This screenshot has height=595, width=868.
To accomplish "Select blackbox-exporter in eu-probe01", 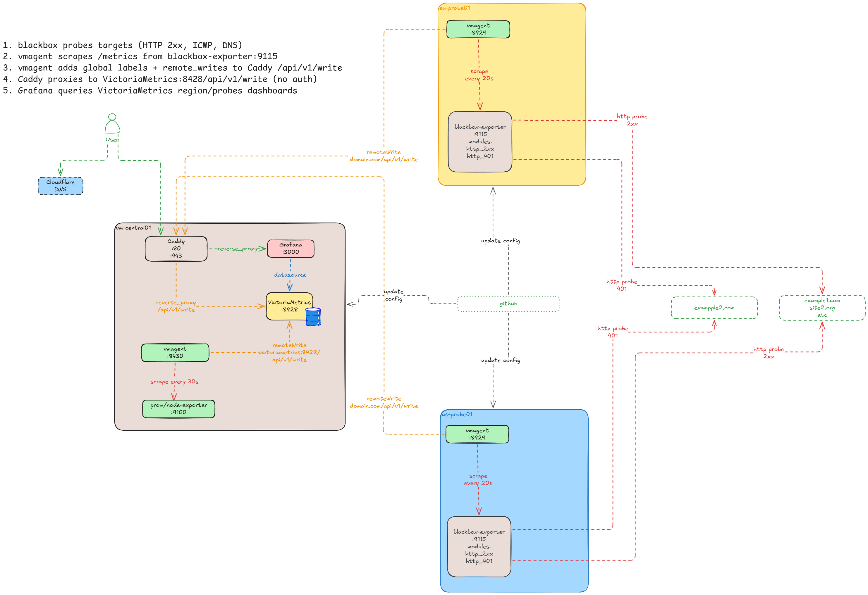I will point(480,142).
